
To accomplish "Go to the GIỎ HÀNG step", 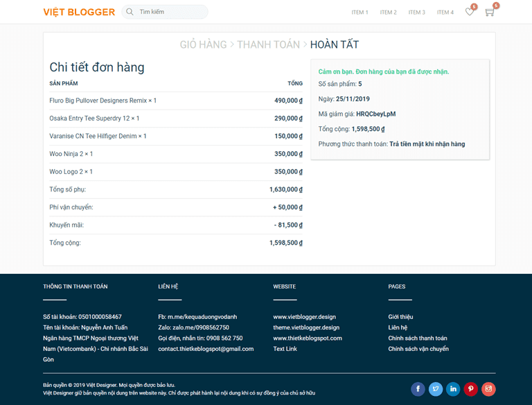I will [x=203, y=44].
